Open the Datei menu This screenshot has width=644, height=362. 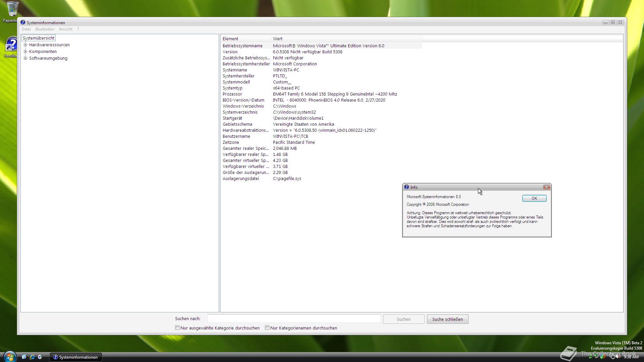coord(26,29)
